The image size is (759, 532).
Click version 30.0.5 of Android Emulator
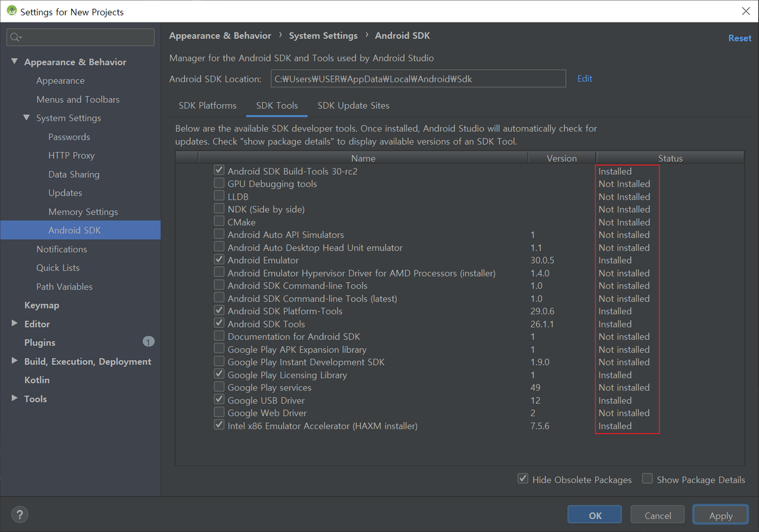point(543,260)
